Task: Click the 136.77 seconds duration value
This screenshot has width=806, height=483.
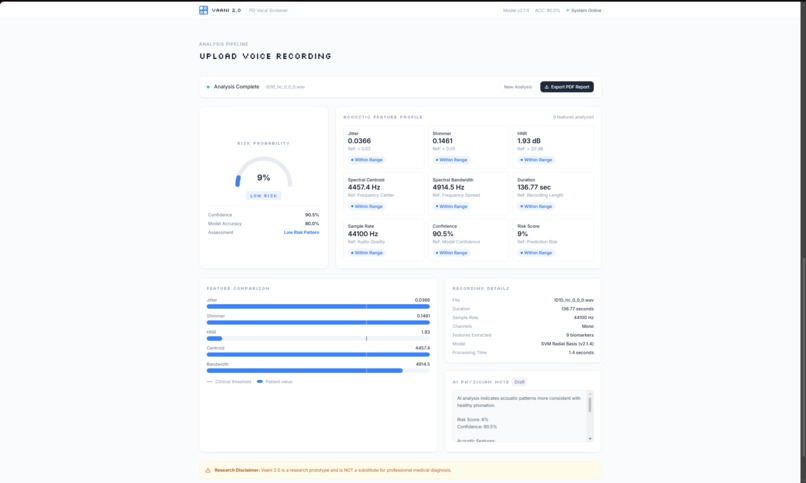Action: tap(577, 309)
